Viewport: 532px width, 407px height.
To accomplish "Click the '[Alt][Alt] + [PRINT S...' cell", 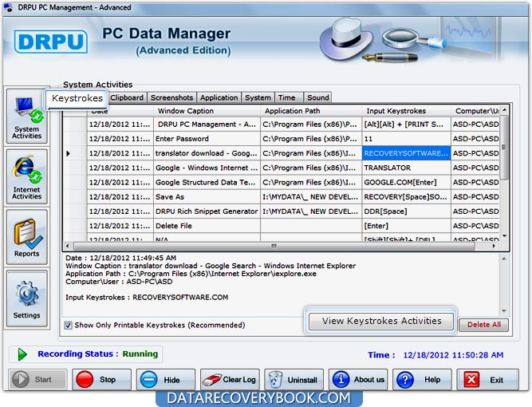I will click(x=407, y=124).
